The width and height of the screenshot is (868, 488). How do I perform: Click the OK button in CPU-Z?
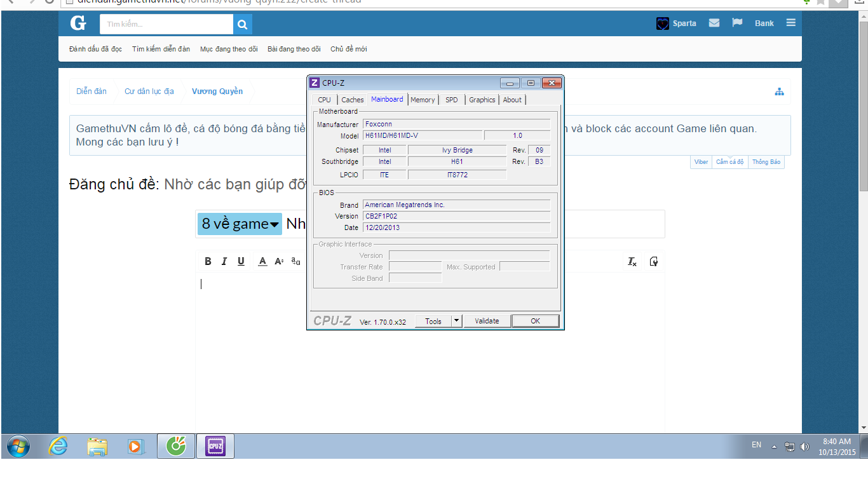[x=535, y=321]
